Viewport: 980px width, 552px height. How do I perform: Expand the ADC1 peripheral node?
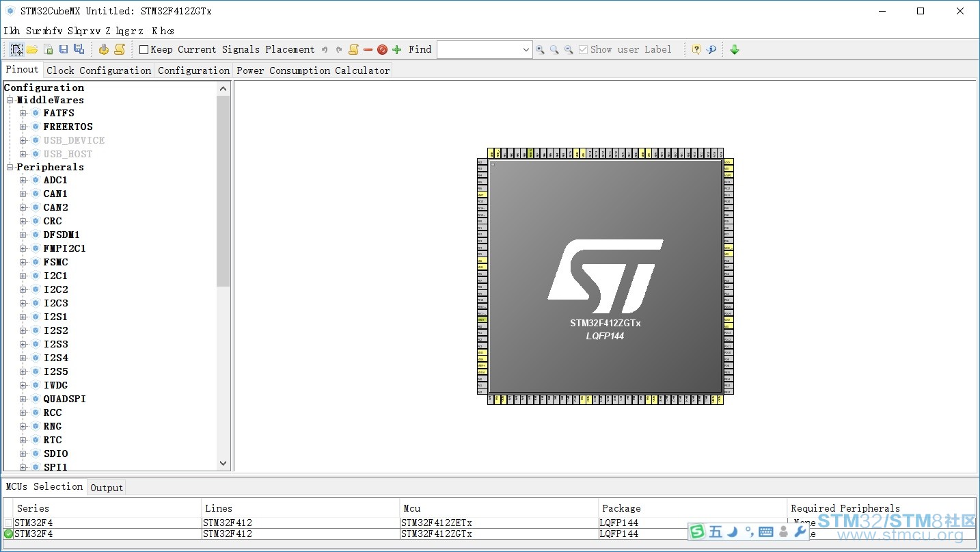coord(23,180)
